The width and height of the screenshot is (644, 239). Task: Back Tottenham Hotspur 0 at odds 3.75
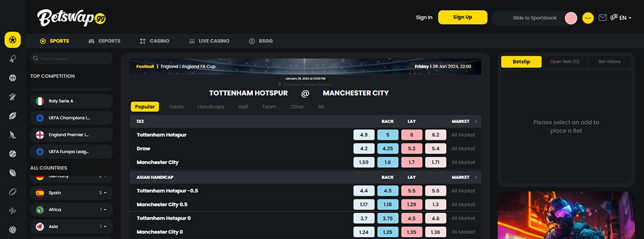click(387, 218)
